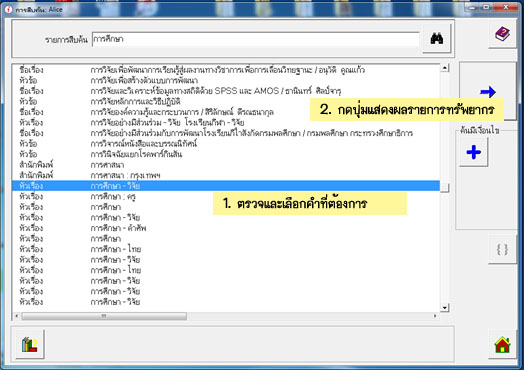Click the vertical scrollbar thumb
Viewport: 524px width, 370px height.
(444, 188)
